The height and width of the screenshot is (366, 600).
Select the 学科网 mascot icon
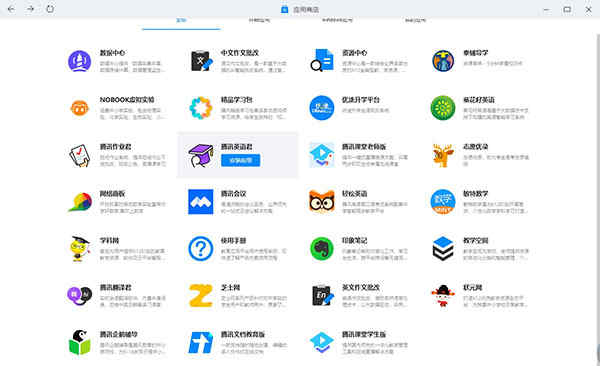pyautogui.click(x=80, y=249)
